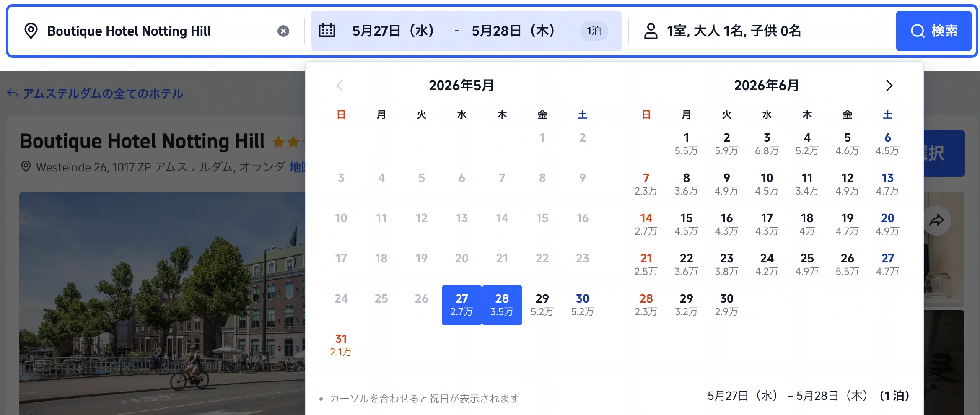Select June 3 priced 6.8万

coord(767,144)
